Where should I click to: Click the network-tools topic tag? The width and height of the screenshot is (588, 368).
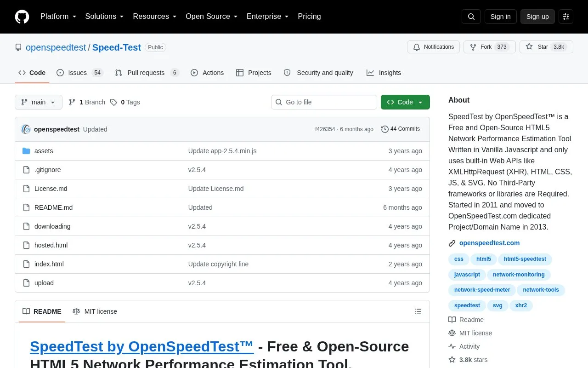pyautogui.click(x=541, y=290)
